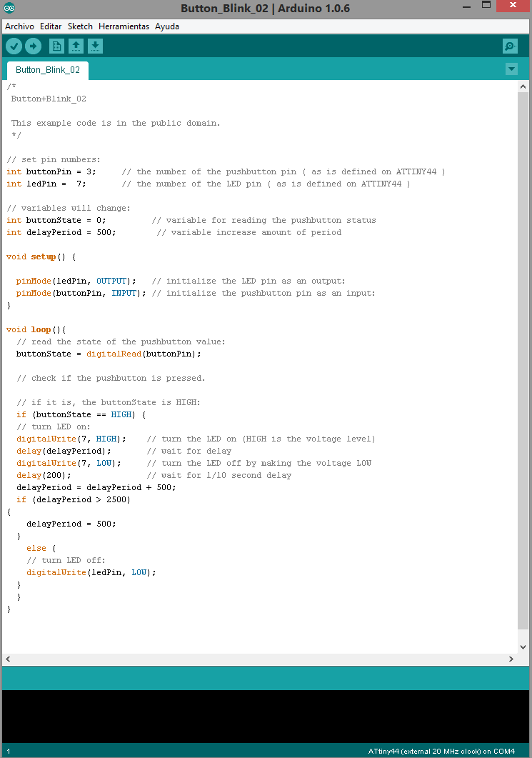The width and height of the screenshot is (532, 758).
Task: Click the 'Button+Blink_02' comment text
Action: coord(49,99)
